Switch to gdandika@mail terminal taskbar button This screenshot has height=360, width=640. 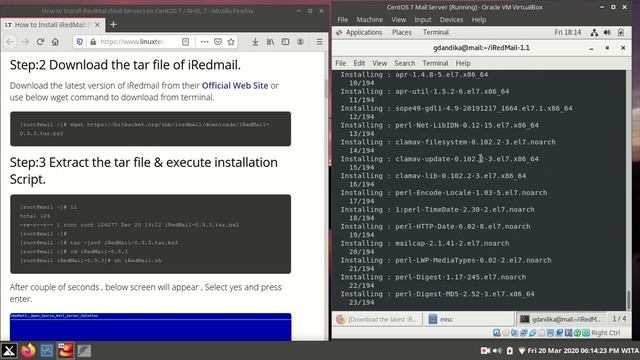[561, 319]
